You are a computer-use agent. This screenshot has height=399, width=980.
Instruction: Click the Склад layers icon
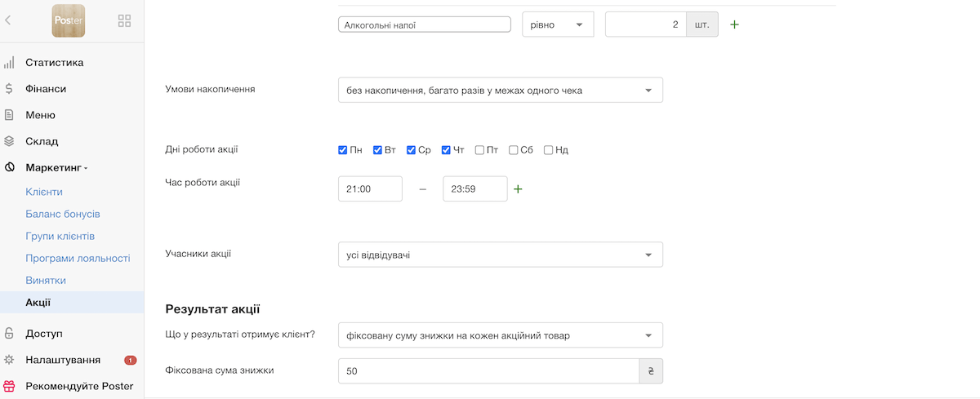point(9,141)
